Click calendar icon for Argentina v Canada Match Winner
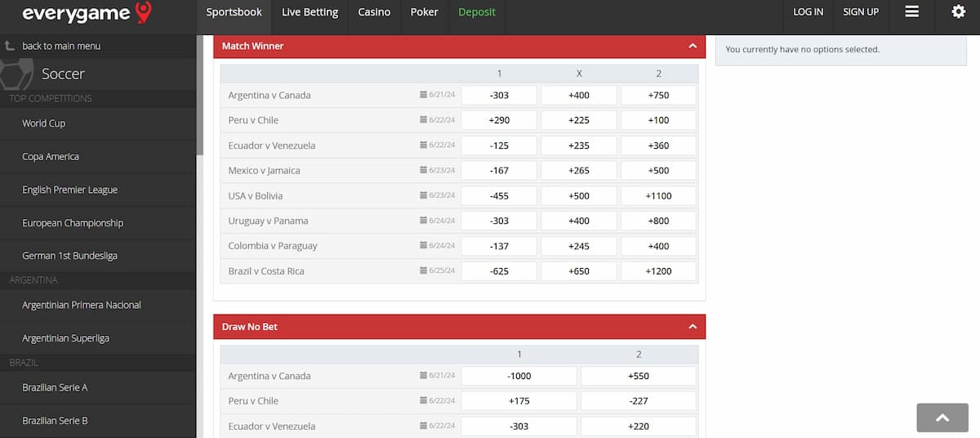 pos(423,96)
